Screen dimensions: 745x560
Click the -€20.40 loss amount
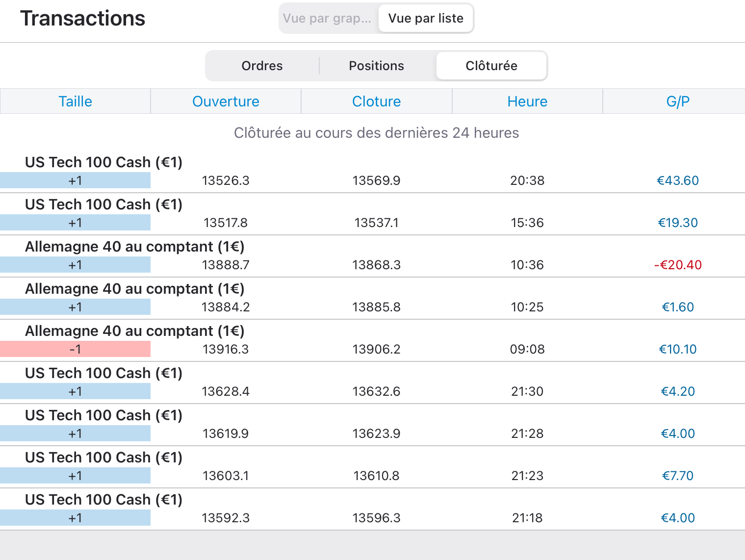tap(678, 265)
